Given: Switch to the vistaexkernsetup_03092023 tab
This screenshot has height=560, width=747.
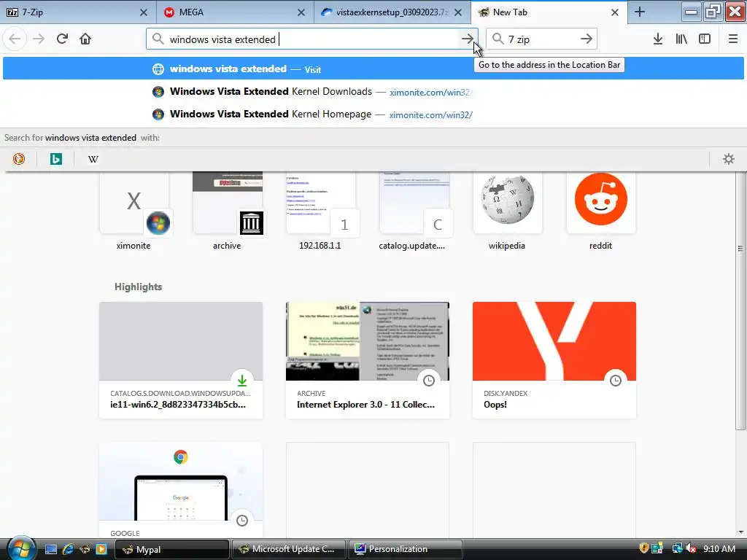Looking at the screenshot, I should click(x=392, y=12).
